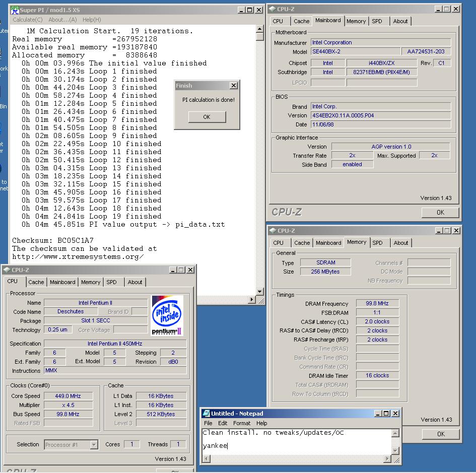Switch to Cache tab in Mainboard CPU-Z window
476x473 pixels.
[301, 21]
